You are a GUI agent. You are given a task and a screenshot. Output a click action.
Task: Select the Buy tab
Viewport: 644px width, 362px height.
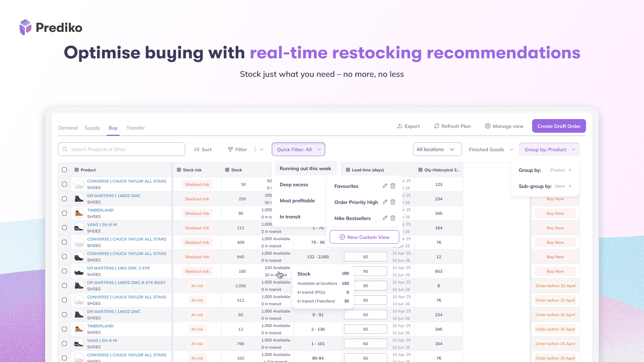coord(113,128)
